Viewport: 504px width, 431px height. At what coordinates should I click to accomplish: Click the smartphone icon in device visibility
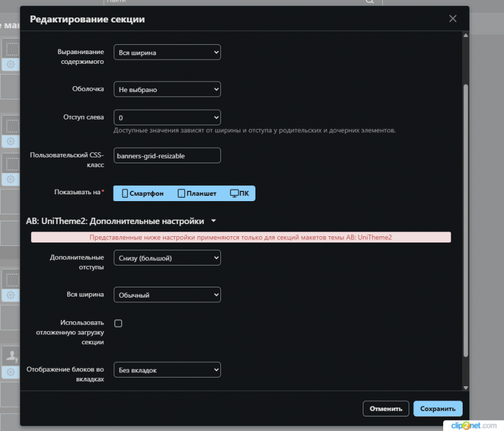coord(125,194)
